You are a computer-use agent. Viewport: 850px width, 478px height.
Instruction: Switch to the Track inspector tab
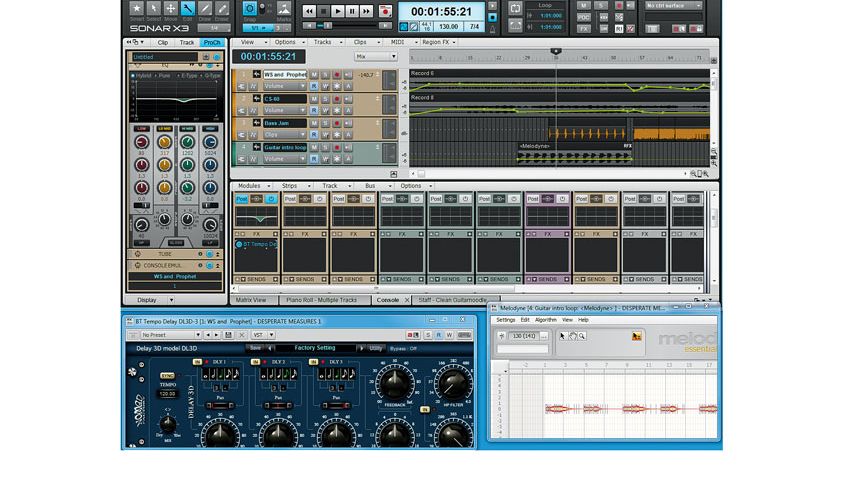pyautogui.click(x=186, y=42)
